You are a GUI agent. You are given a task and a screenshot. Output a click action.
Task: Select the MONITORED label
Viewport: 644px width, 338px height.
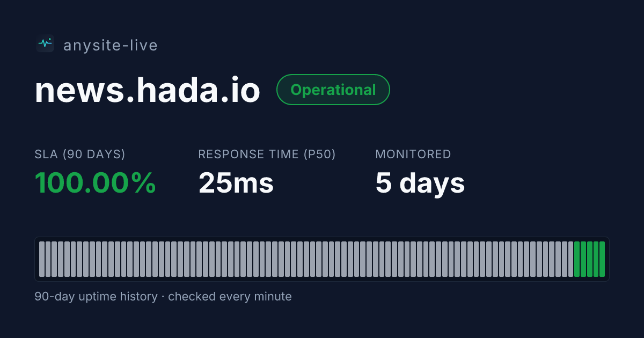pos(413,155)
